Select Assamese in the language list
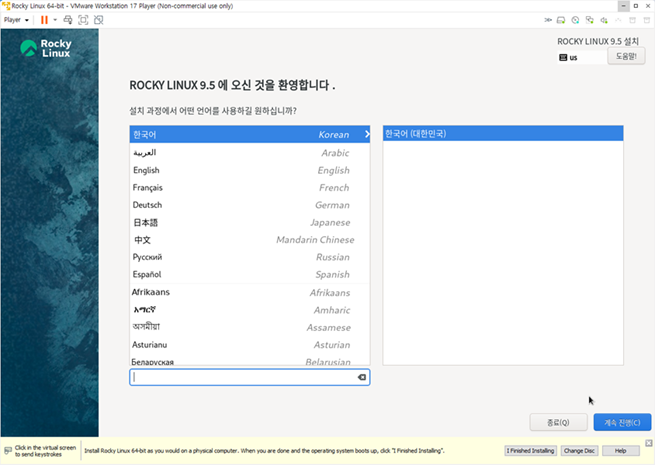The image size is (655, 465). tap(250, 327)
